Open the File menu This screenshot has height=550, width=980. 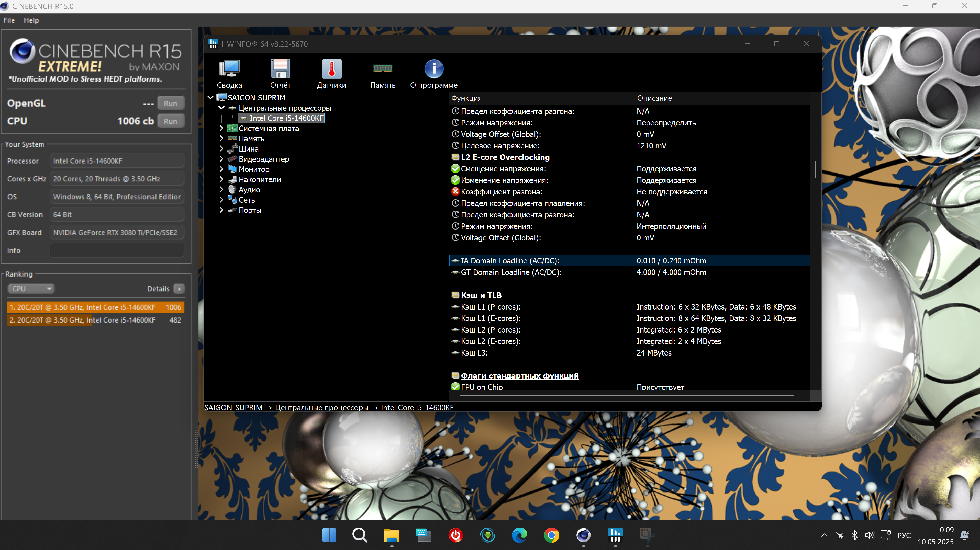9,20
